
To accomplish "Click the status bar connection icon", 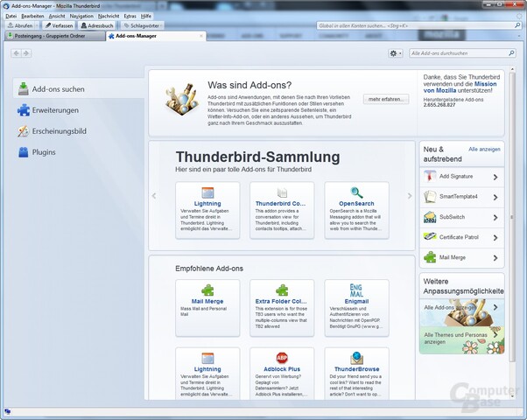I will tap(7, 411).
